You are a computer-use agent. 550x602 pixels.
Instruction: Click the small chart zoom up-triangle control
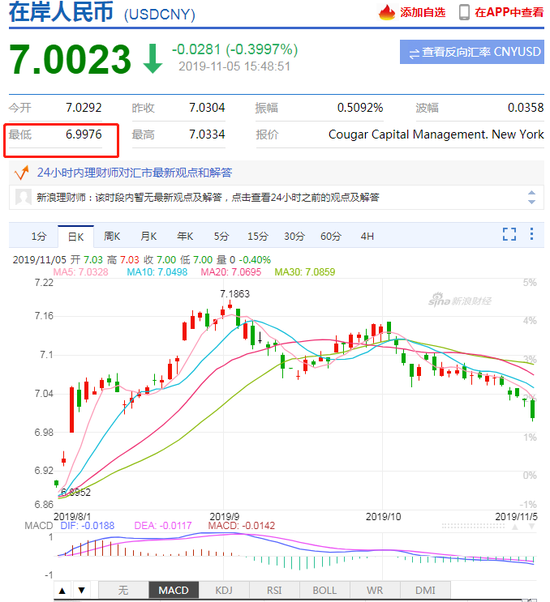[x=515, y=527]
